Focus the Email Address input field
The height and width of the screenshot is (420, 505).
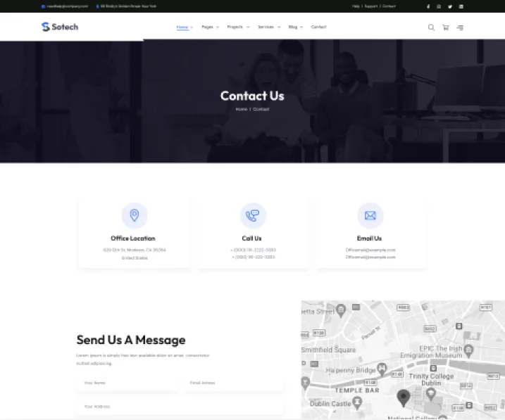tap(232, 383)
